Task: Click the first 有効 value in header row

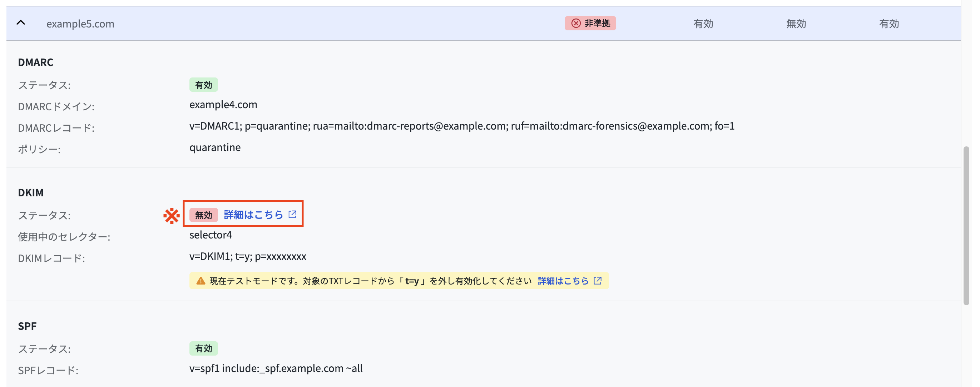Action: [703, 24]
